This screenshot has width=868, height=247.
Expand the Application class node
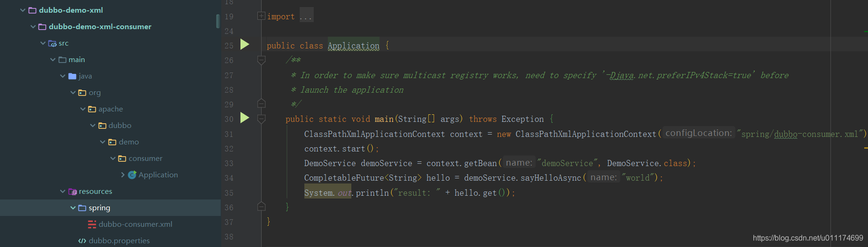(123, 175)
